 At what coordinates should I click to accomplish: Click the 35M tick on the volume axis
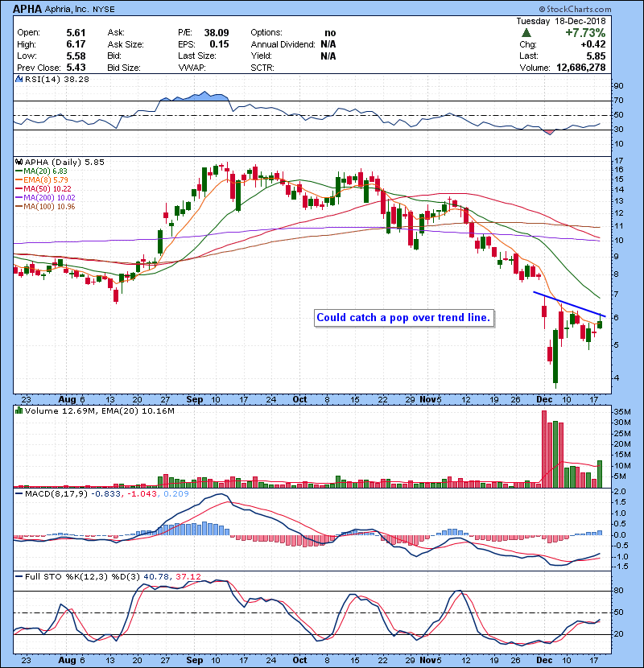tap(621, 412)
